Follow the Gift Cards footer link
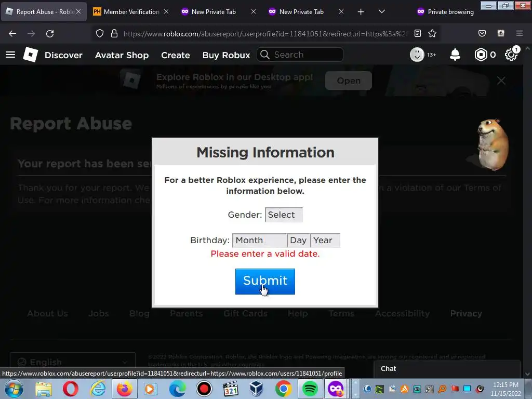 coord(245,313)
